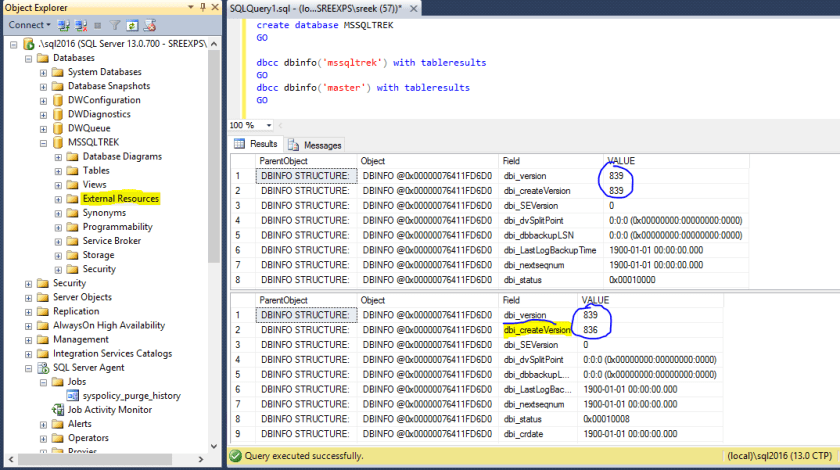The height and width of the screenshot is (470, 840).
Task: Click the Disconnect server icon
Action: coord(80,25)
